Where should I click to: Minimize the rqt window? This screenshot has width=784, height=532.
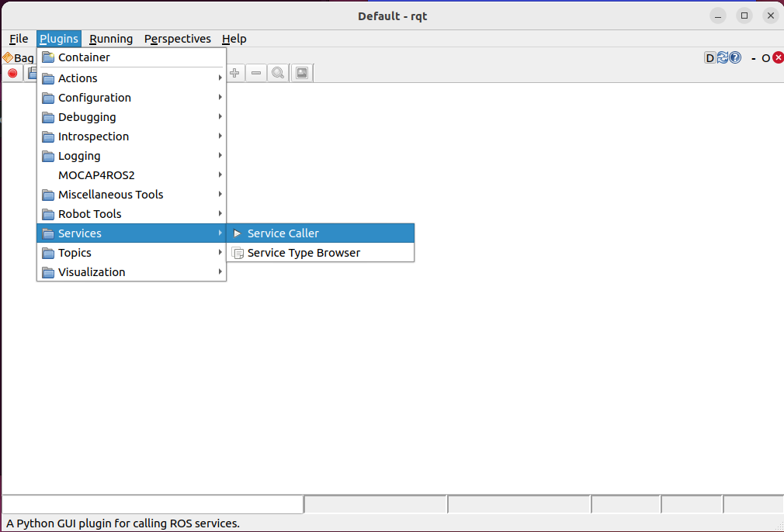[x=718, y=16]
